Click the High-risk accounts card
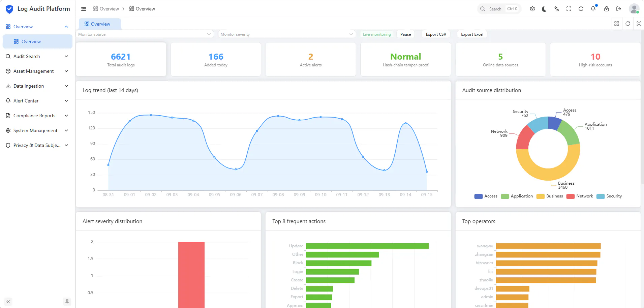 click(595, 59)
